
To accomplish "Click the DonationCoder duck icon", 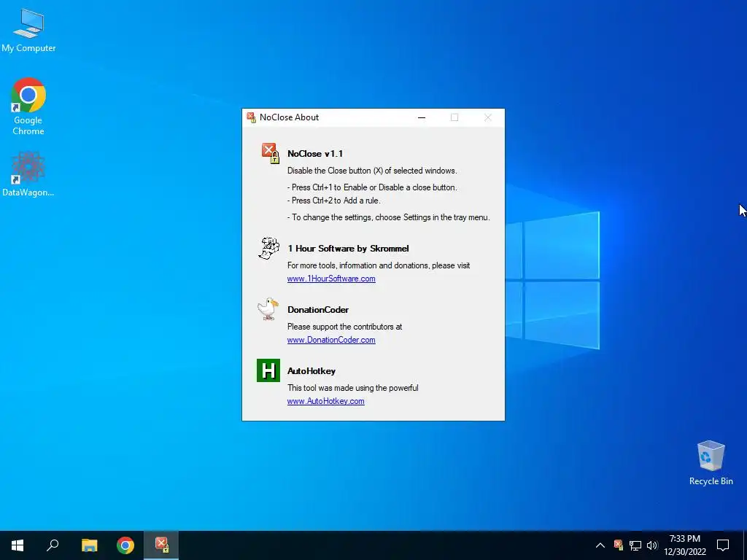I will point(268,309).
